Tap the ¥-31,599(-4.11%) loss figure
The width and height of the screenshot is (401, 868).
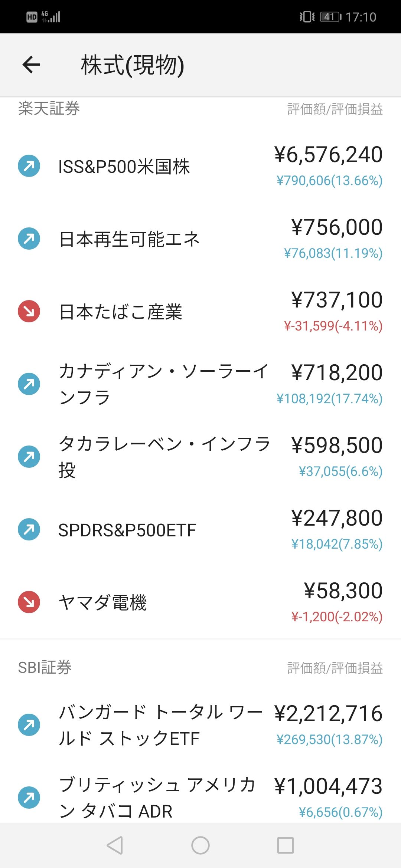click(333, 326)
